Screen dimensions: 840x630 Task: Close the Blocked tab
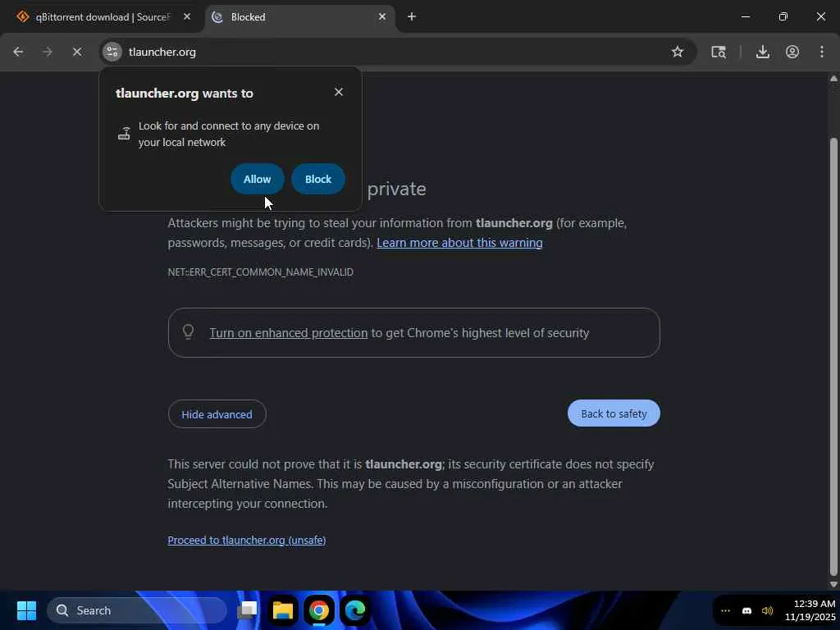coord(382,17)
